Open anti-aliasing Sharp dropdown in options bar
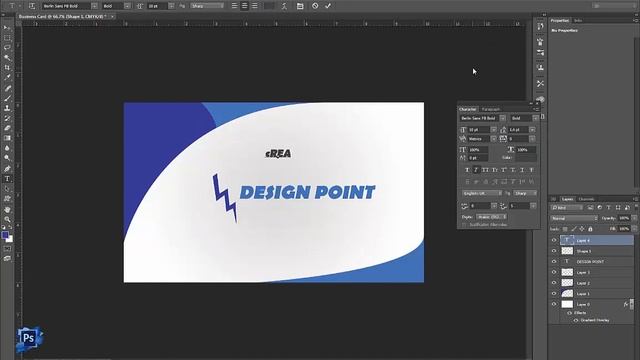Screen dimensions: 640x360 [x=207, y=6]
